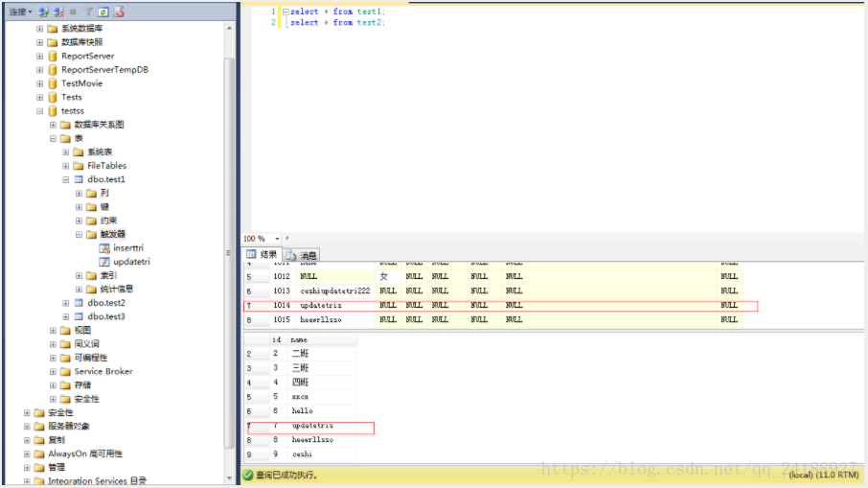Switch to the 结果 tab
The height and width of the screenshot is (488, 868).
[x=263, y=254]
